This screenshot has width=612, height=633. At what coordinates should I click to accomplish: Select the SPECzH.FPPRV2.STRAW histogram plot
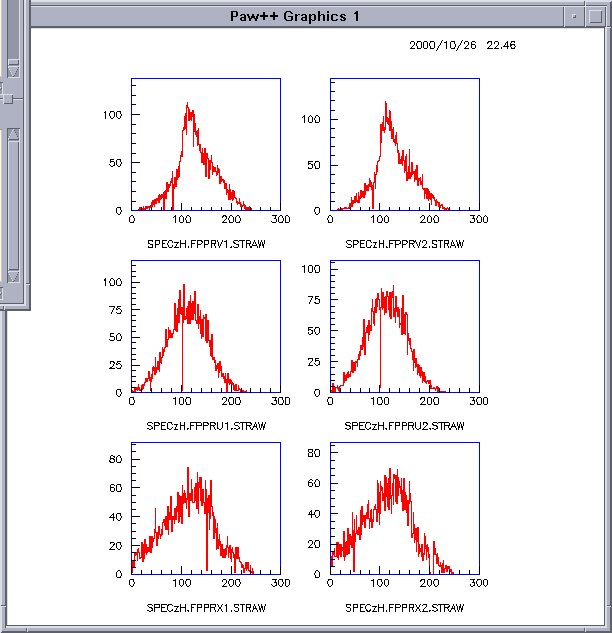pos(405,145)
